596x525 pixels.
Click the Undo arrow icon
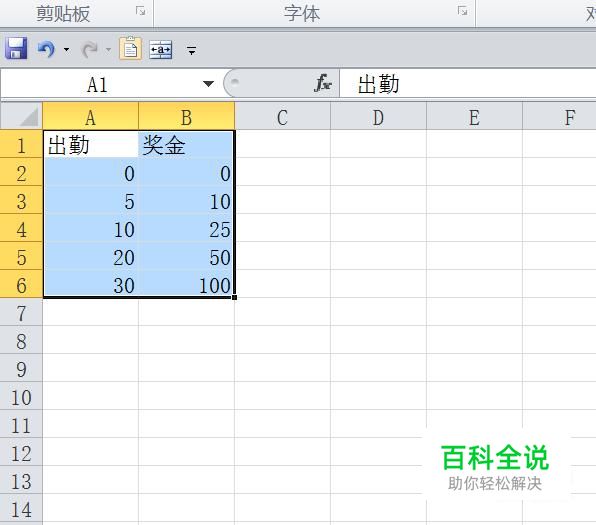pos(46,49)
